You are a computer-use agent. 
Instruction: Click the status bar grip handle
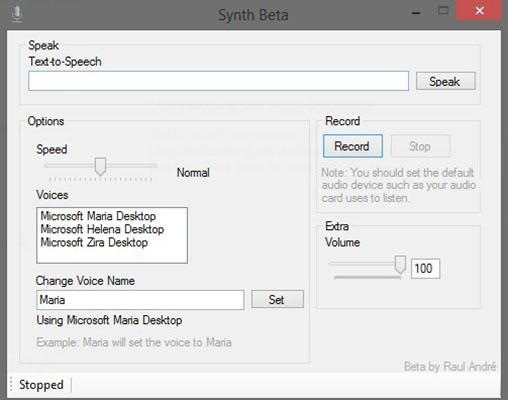click(x=11, y=384)
